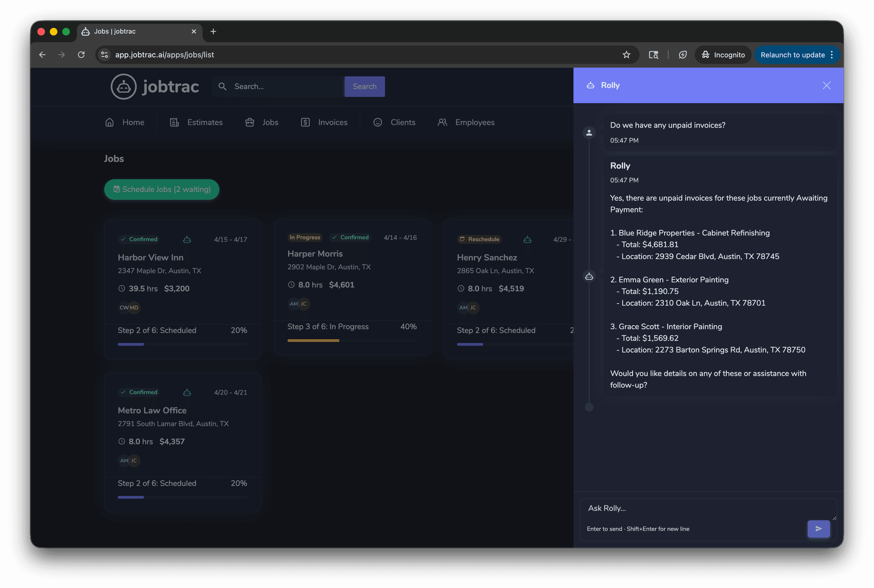The height and width of the screenshot is (588, 874).
Task: Click address 2347 Maple Dr, Austin, TX
Action: pyautogui.click(x=159, y=271)
